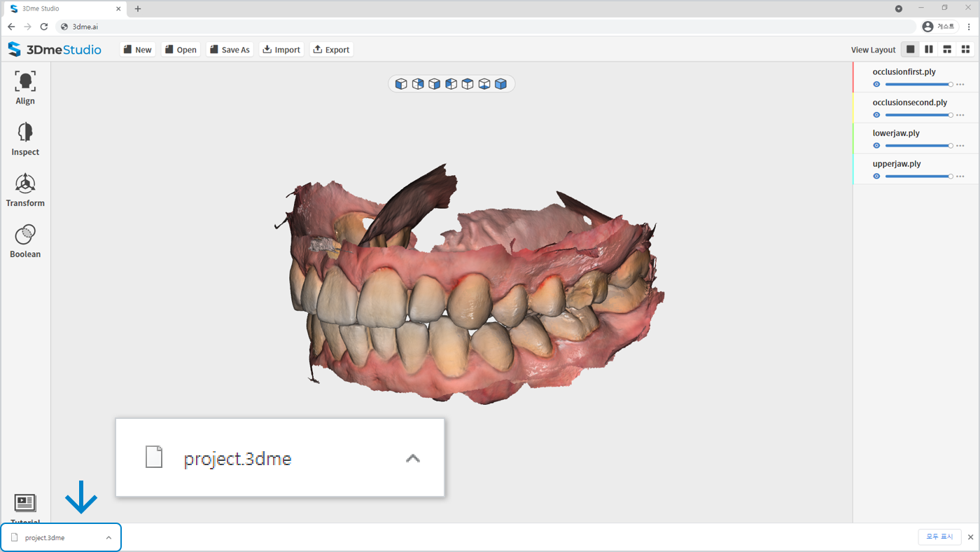Select the fully shaded isometric view cube

pyautogui.click(x=500, y=84)
